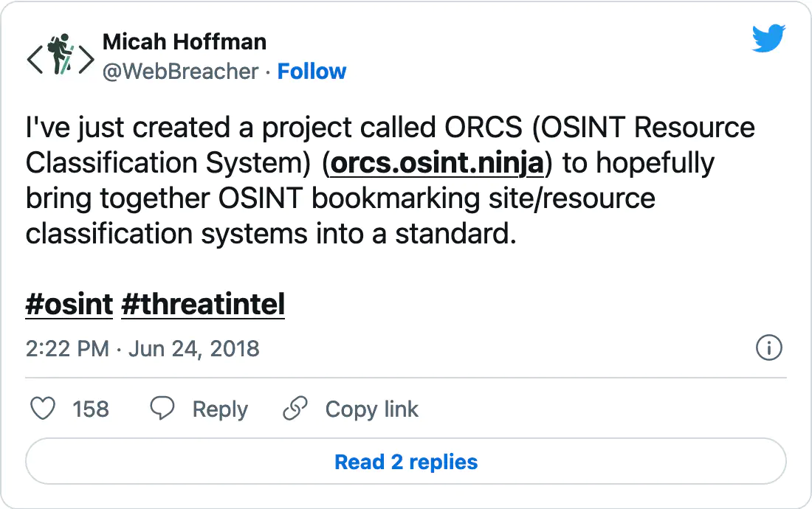Click the line 'classification systems into a standard'
The image size is (812, 509).
(x=271, y=234)
